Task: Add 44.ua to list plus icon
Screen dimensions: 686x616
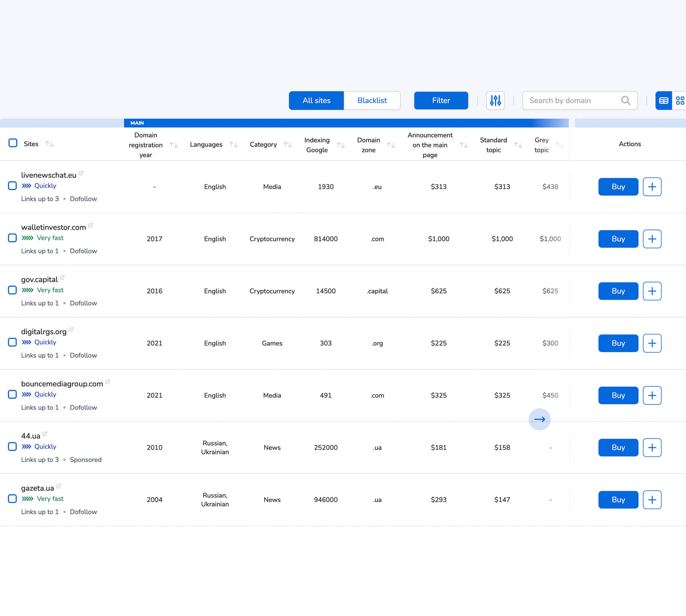Action: point(652,447)
